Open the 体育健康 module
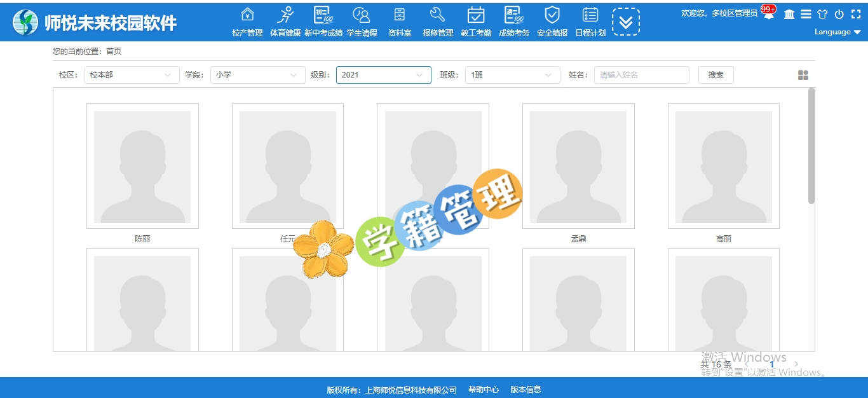 pyautogui.click(x=285, y=15)
